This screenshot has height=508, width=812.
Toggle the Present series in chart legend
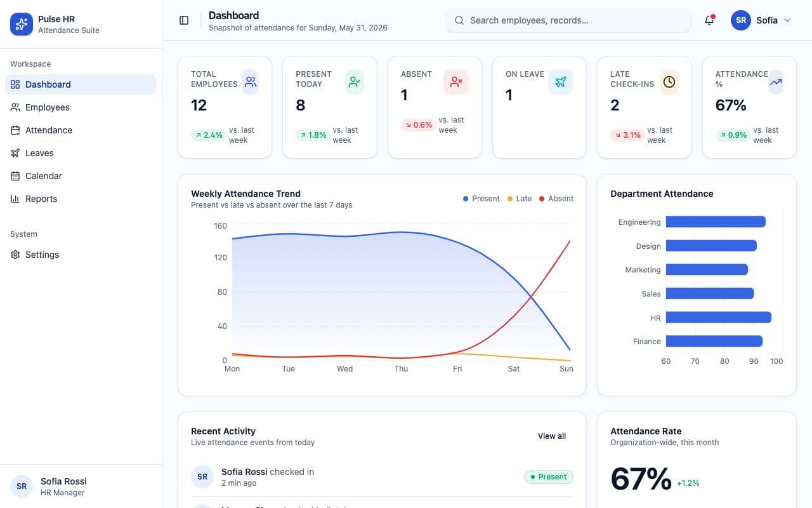pos(481,199)
